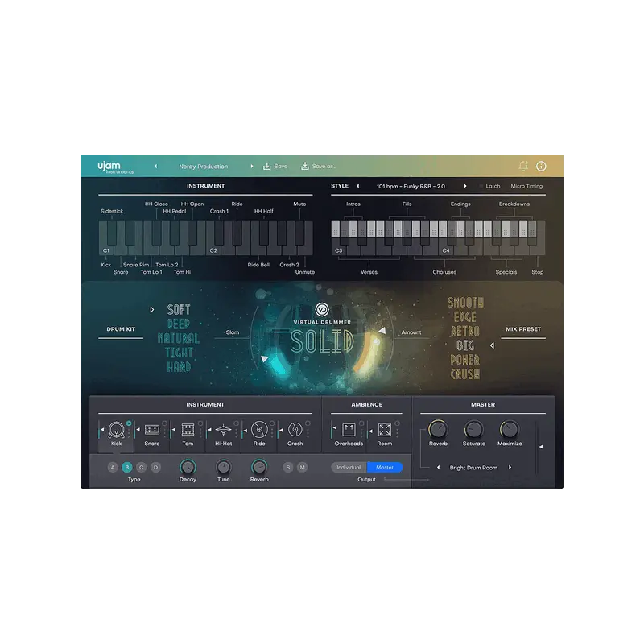Select the Room ambience icon
Viewport: 644px width, 644px height.
point(385,430)
